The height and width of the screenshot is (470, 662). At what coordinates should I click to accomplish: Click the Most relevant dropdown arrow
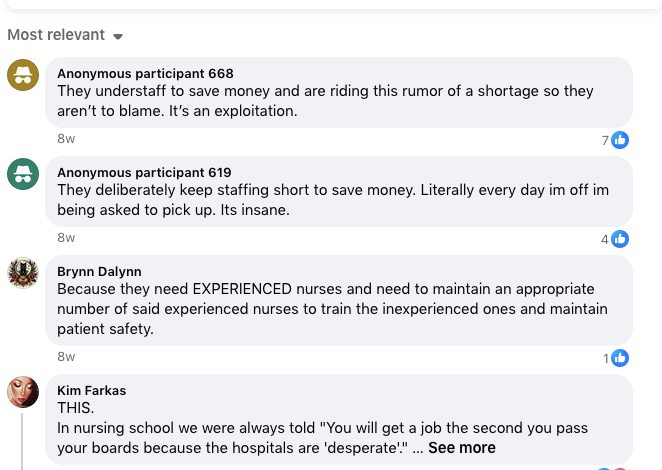118,36
